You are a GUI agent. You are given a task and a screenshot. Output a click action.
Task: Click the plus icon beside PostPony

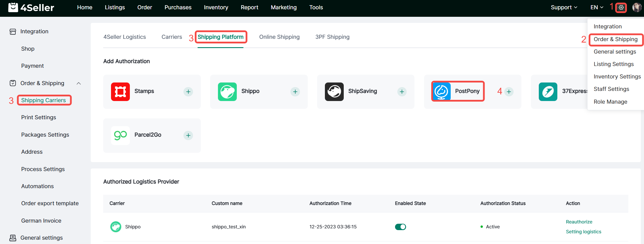(509, 92)
